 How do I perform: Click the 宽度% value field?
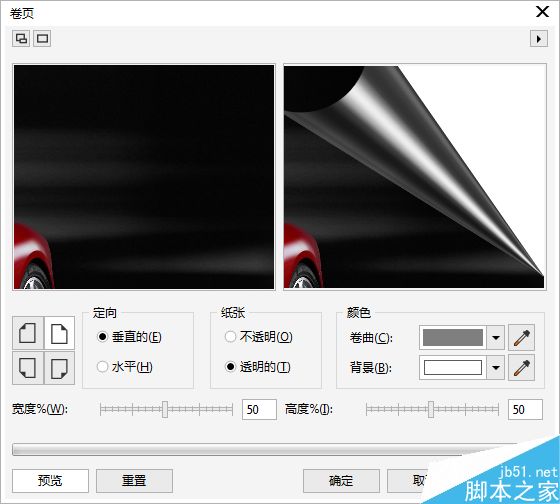(259, 409)
